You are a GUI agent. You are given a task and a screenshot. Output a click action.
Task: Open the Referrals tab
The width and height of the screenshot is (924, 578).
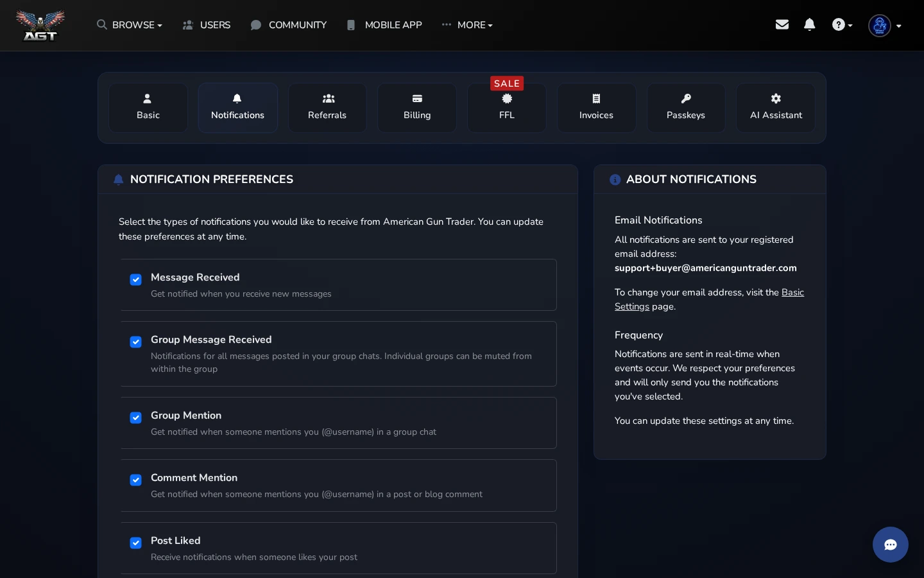tap(327, 108)
